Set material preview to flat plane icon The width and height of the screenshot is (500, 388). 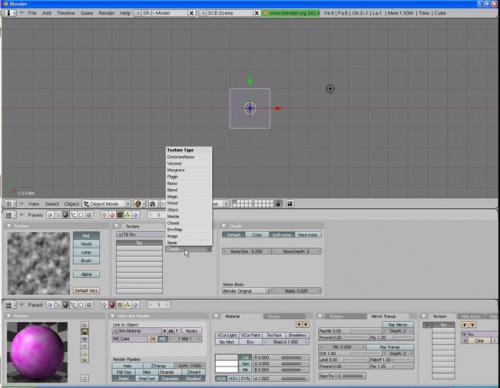click(85, 325)
